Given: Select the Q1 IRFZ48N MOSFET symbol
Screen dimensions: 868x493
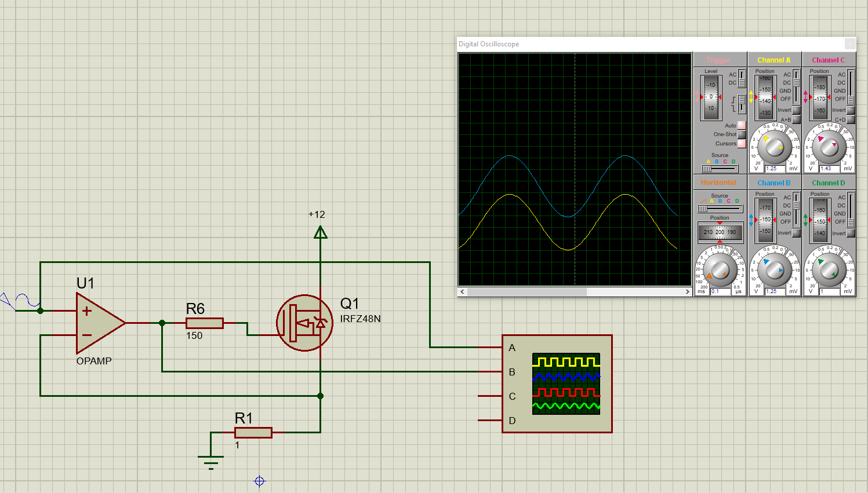Looking at the screenshot, I should pyautogui.click(x=304, y=323).
